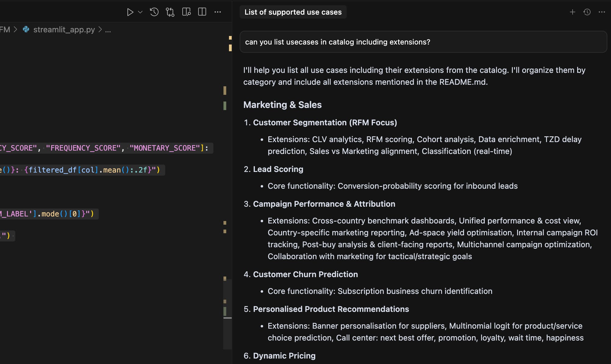
Task: Click the open changes compare icon
Action: (x=170, y=12)
